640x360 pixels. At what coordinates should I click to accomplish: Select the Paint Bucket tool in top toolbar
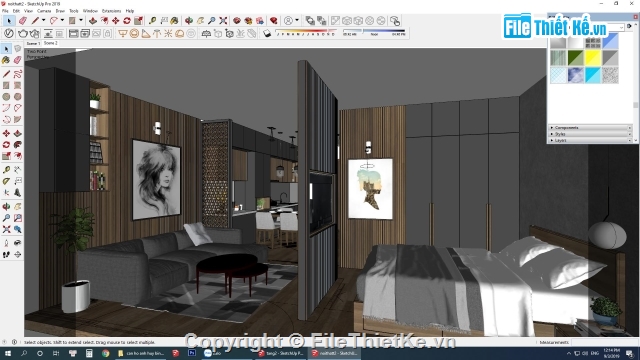pos(175,20)
